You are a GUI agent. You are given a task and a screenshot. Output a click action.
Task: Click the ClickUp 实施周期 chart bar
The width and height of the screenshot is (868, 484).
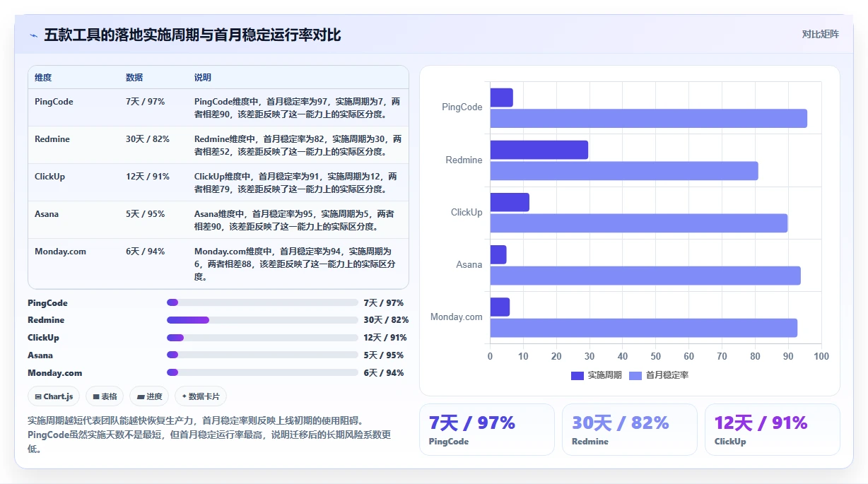(510, 202)
